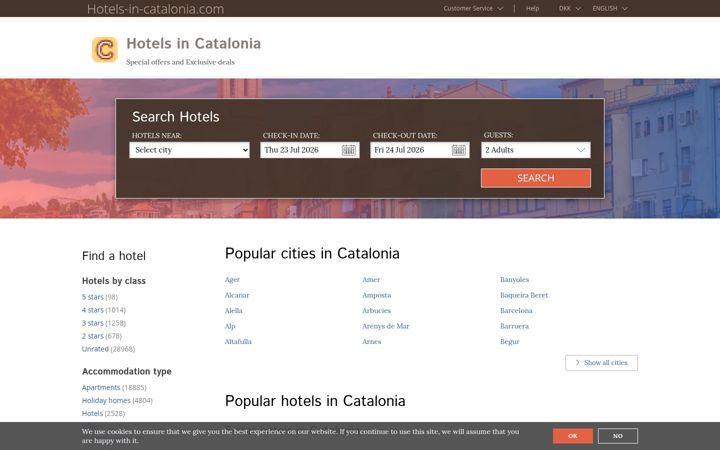The height and width of the screenshot is (450, 720).
Task: Click the Help menu link
Action: pos(532,8)
